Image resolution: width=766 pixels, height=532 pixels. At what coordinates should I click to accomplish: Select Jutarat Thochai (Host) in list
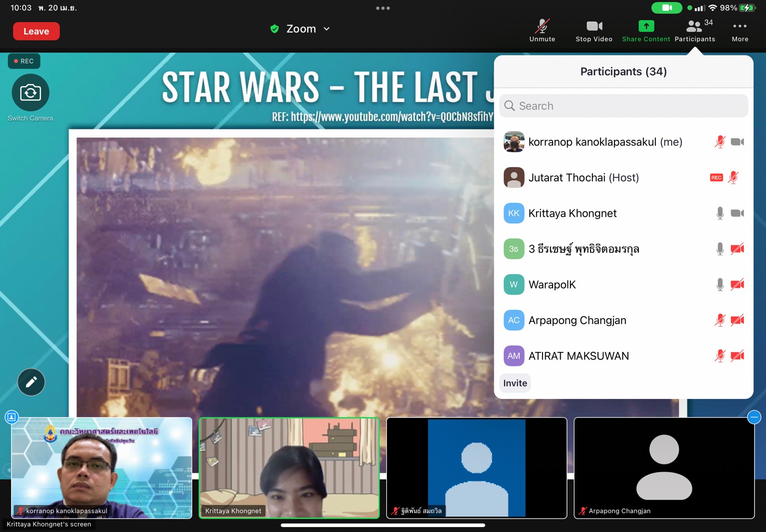tap(583, 177)
